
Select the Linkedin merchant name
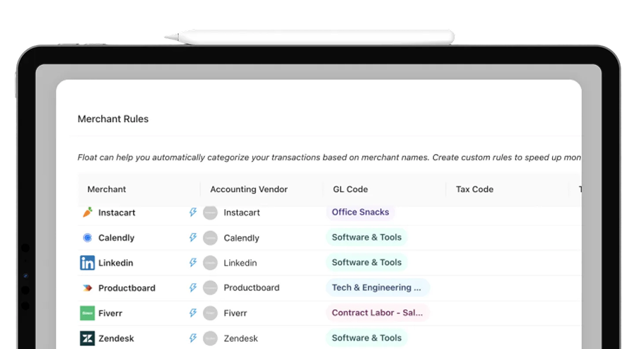tap(115, 263)
